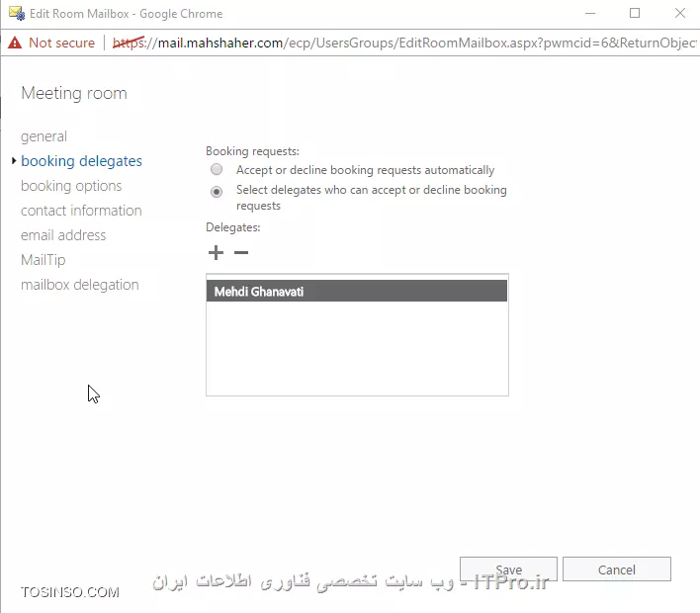Show the MailTip section
Image resolution: width=700 pixels, height=613 pixels.
tap(44, 260)
